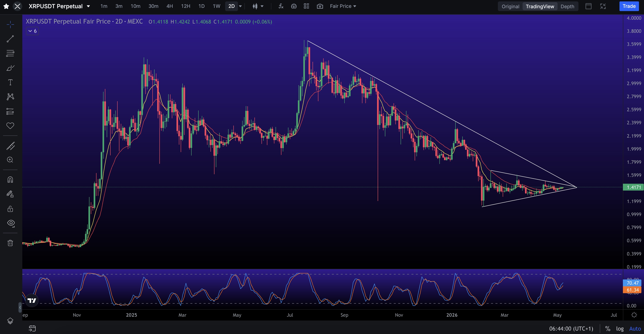Click the 70.47 stochastic value label
Viewport: 644px width, 334px height.
pos(633,283)
